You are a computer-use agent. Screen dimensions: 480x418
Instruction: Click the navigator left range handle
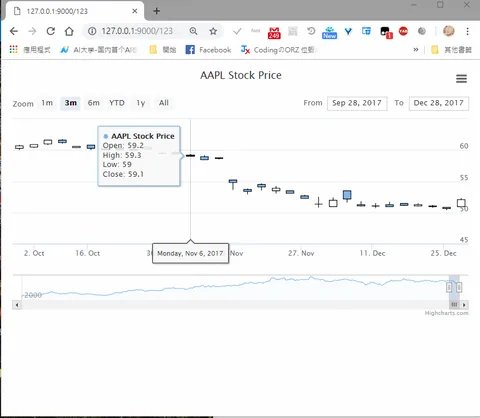[449, 287]
